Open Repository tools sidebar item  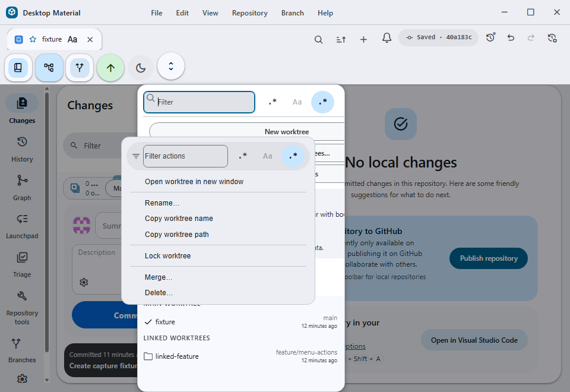pos(22,308)
